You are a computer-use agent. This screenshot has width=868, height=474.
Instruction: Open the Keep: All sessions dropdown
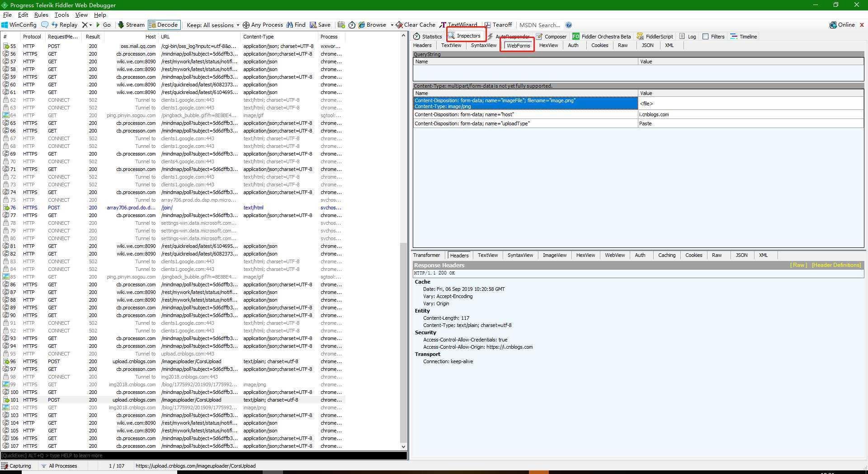click(213, 25)
